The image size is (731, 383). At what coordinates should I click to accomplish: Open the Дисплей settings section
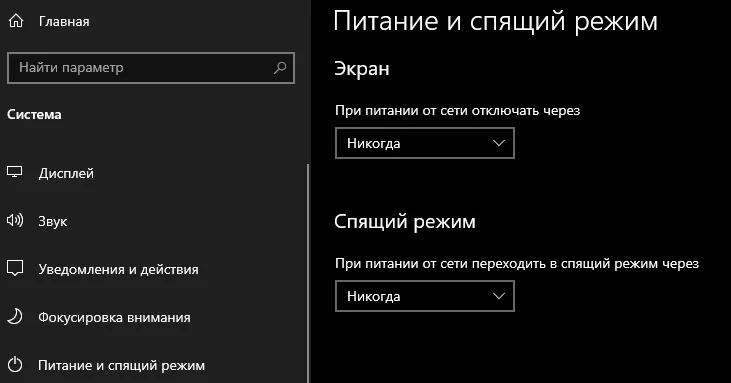pyautogui.click(x=66, y=173)
